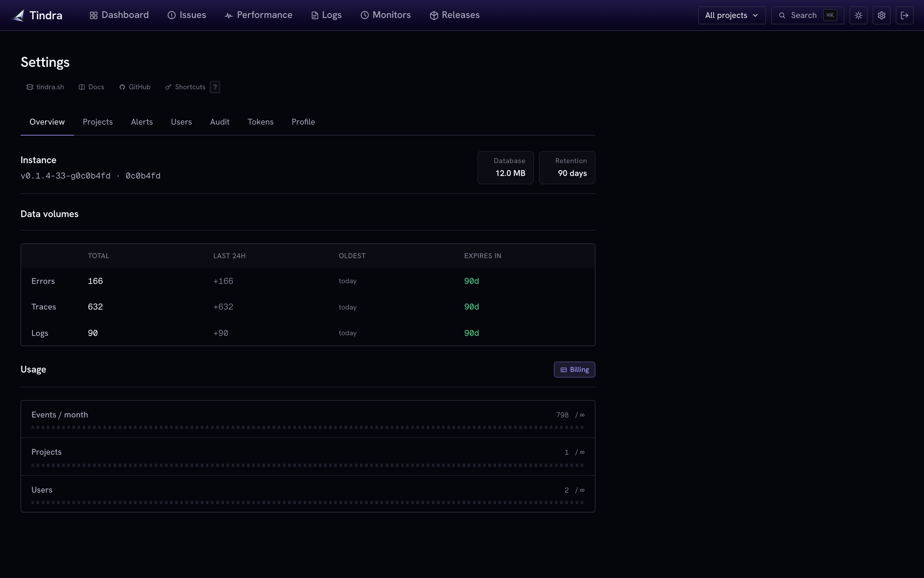
Task: Open the Dashboard nav item
Action: [119, 15]
